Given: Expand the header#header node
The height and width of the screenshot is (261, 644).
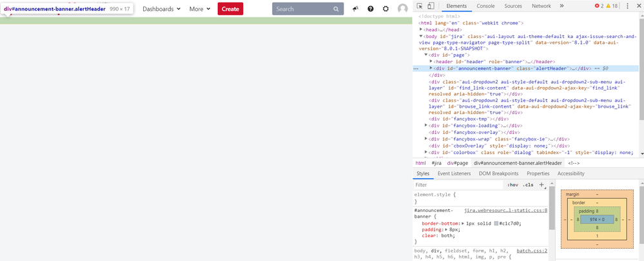Looking at the screenshot, I should (x=431, y=61).
